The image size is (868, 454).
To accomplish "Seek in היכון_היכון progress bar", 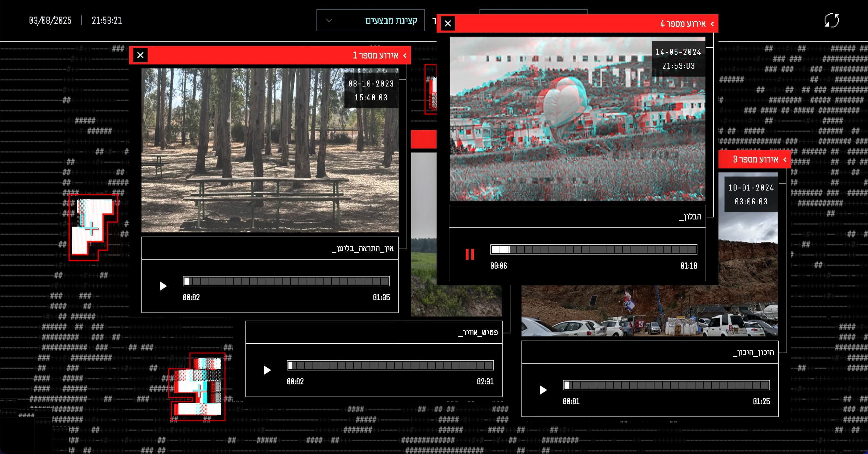I will click(666, 385).
